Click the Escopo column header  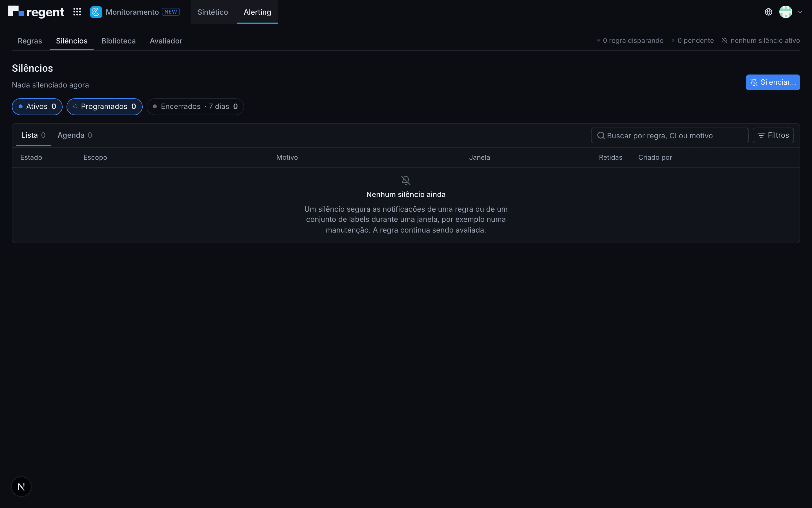[95, 157]
